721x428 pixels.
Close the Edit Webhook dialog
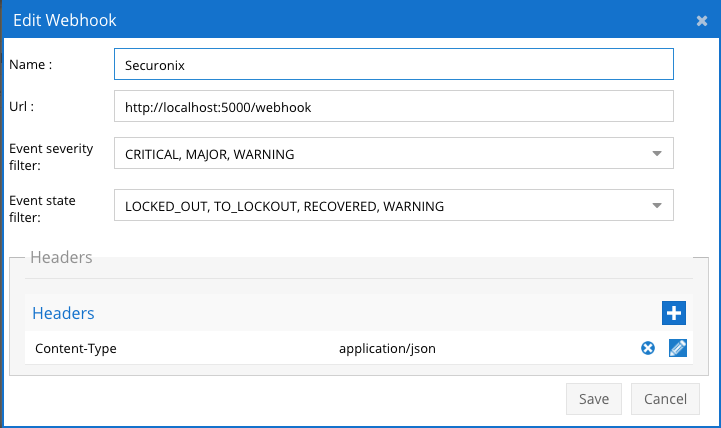pyautogui.click(x=702, y=20)
